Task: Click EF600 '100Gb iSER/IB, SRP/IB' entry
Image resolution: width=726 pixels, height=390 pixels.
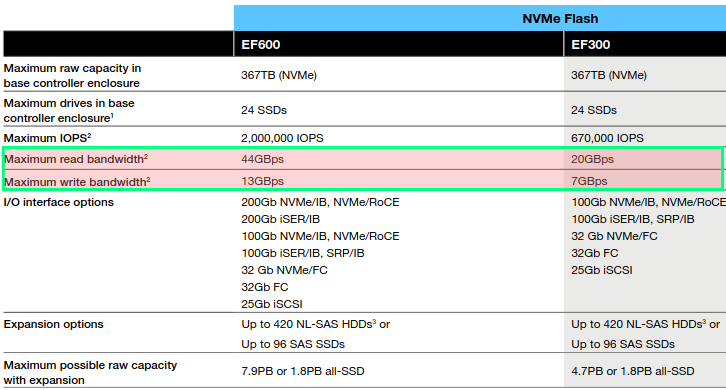Action: click(302, 253)
